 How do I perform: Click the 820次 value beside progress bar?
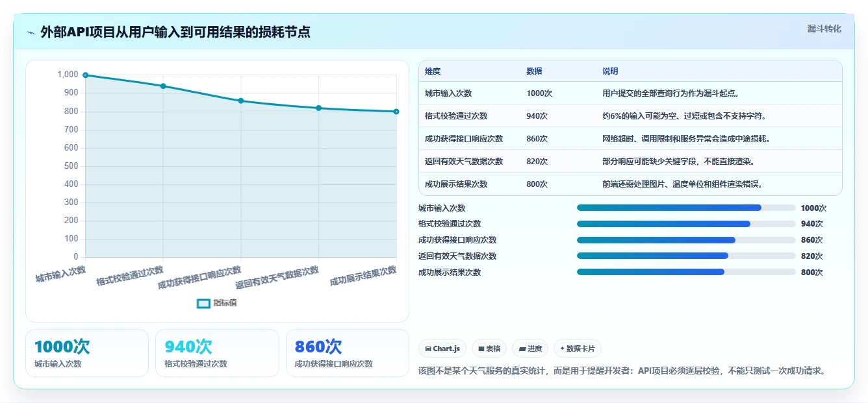coord(812,256)
